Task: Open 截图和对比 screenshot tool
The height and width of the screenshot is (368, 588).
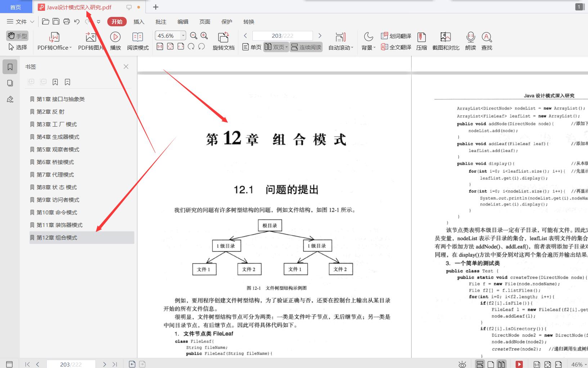Action: [445, 41]
